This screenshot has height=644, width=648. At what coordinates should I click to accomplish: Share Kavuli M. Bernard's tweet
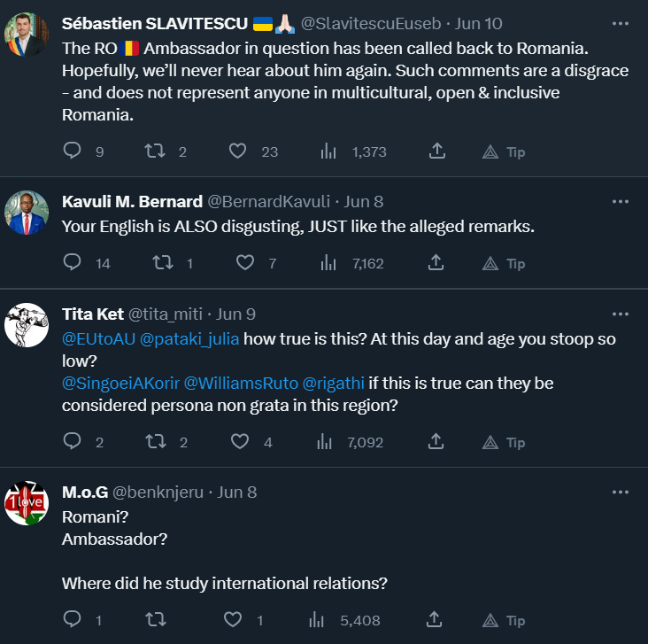(436, 263)
